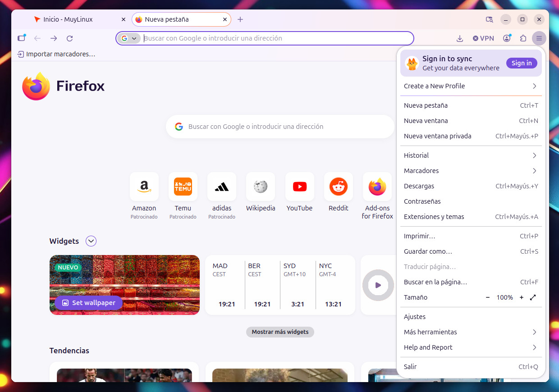Click the play button on timer widget
Screen dimensions: 559x392
[x=378, y=285]
